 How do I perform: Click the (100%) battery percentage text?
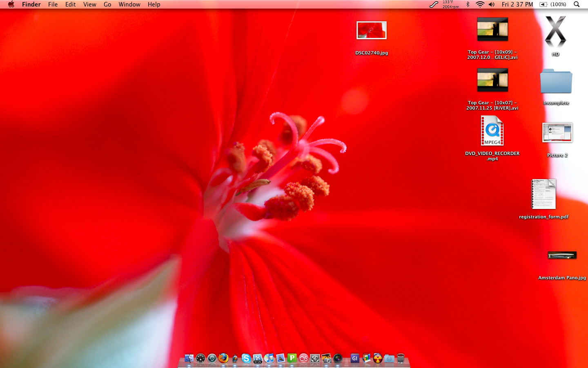click(558, 4)
